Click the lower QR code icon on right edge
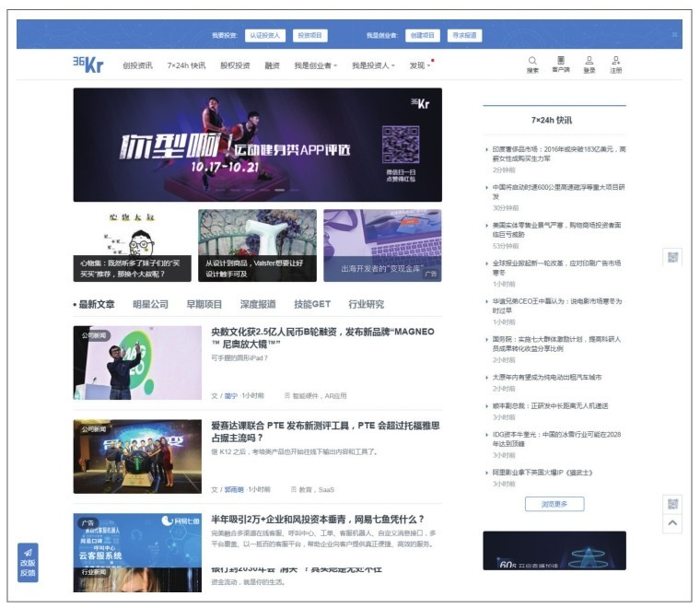 pyautogui.click(x=672, y=504)
